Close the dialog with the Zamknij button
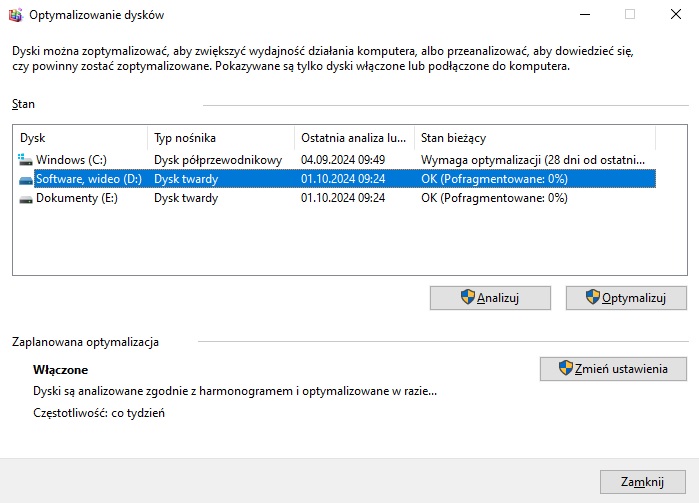The width and height of the screenshot is (699, 503). pos(642,481)
